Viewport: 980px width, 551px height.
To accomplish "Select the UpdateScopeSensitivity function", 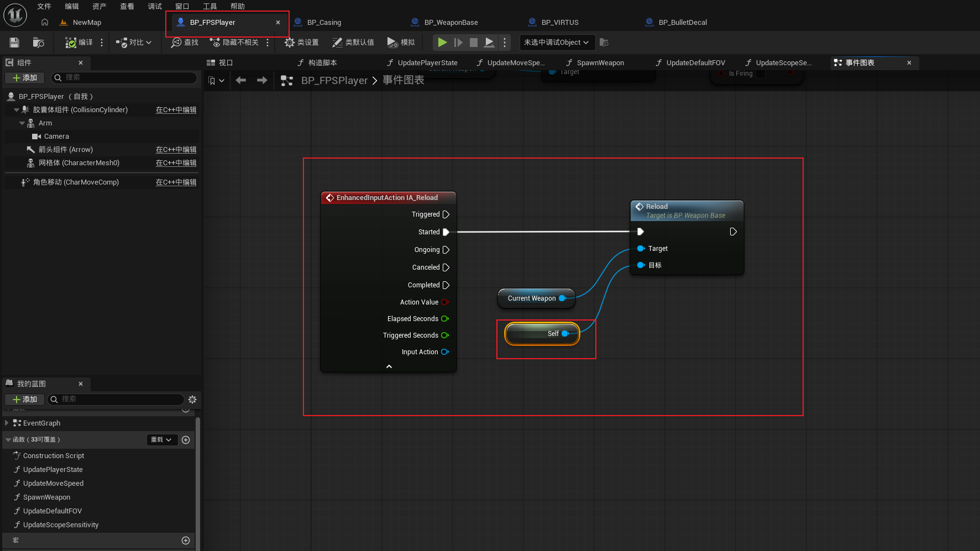I will [61, 525].
